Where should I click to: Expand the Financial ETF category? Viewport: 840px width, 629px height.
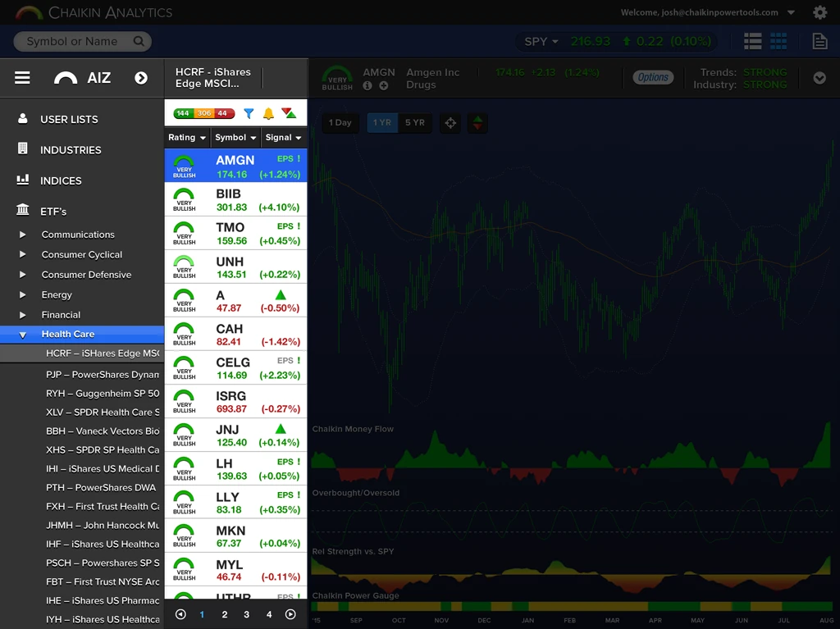(x=22, y=315)
